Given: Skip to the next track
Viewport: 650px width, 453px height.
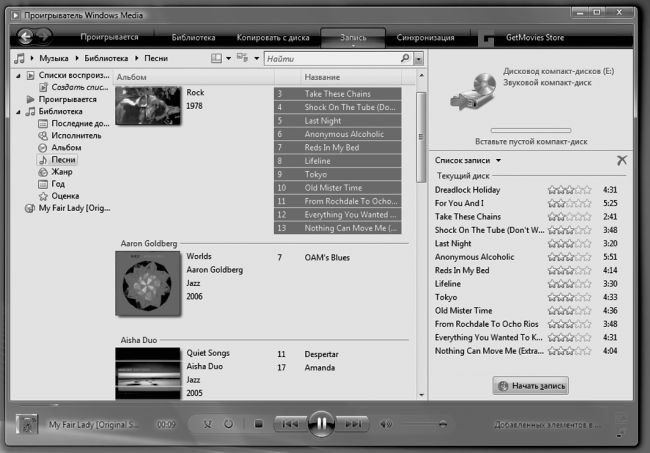Looking at the screenshot, I should coord(353,424).
